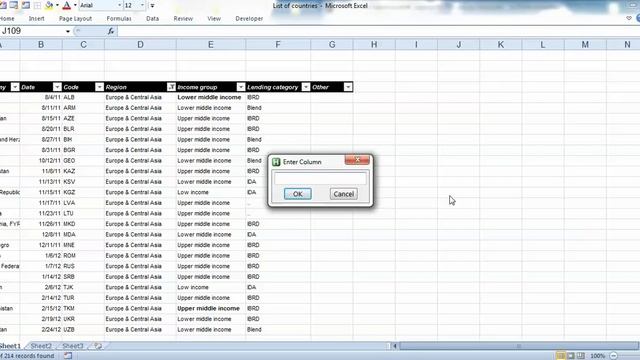This screenshot has height=360, width=640.
Task: Open the Page Layout ribbon tab
Action: 75,18
